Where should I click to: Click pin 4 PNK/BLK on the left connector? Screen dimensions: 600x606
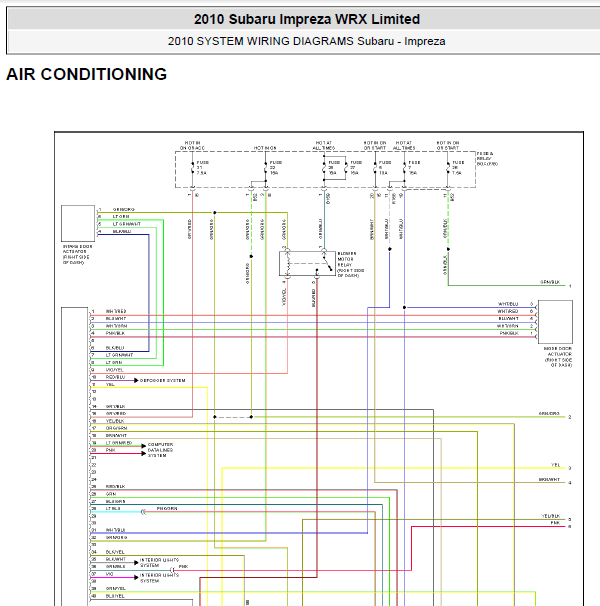click(x=115, y=333)
